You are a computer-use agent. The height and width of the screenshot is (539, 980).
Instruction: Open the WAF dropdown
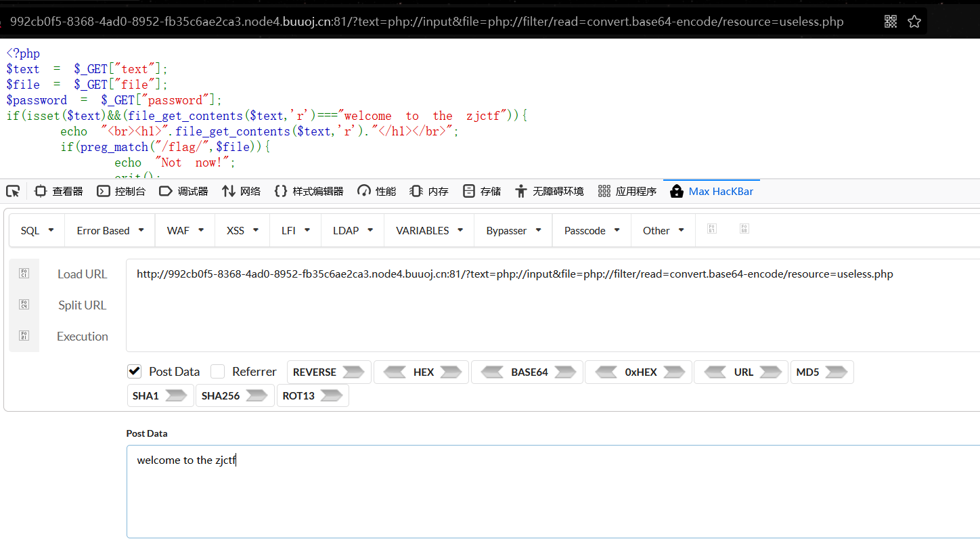tap(185, 230)
